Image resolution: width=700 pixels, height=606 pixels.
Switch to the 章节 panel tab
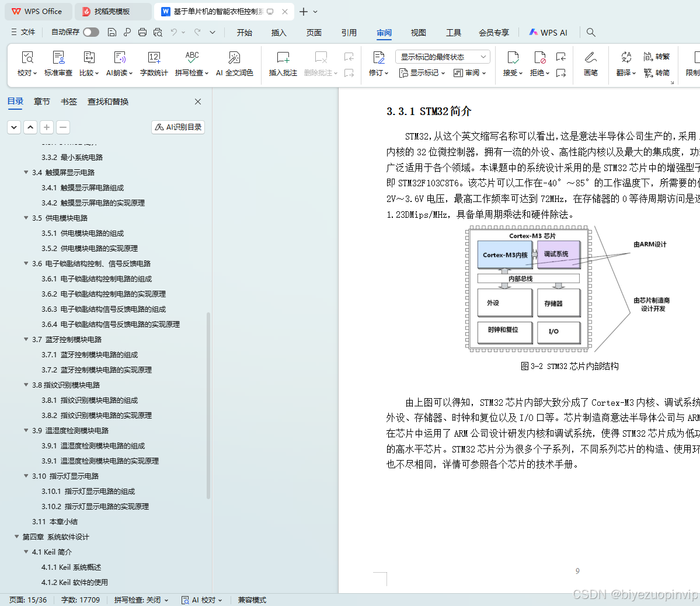tap(41, 101)
